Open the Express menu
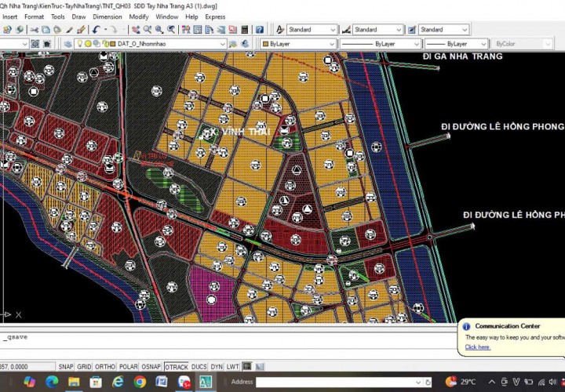Image resolution: width=565 pixels, height=392 pixels. coord(215,16)
